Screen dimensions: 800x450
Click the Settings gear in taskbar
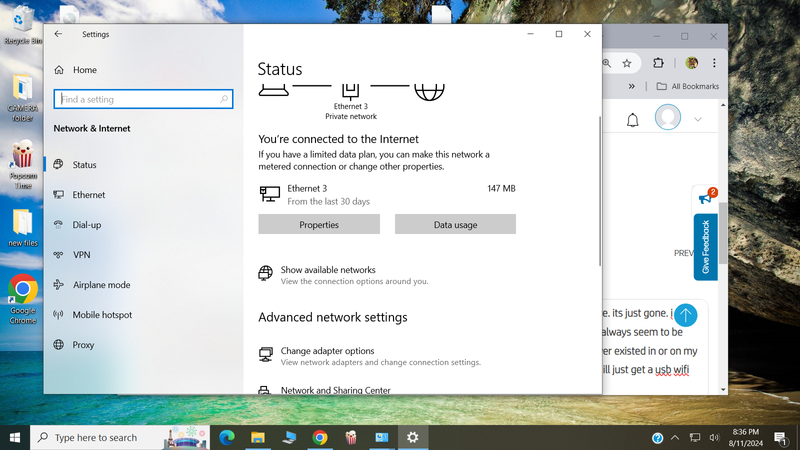coord(413,437)
